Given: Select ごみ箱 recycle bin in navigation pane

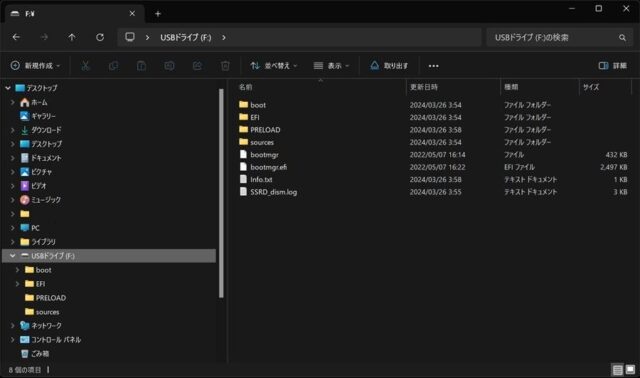Looking at the screenshot, I should pos(40,354).
